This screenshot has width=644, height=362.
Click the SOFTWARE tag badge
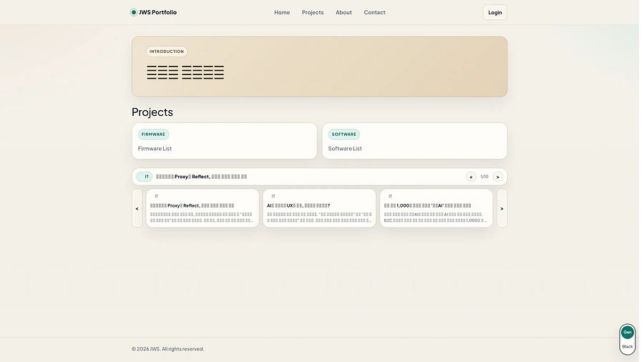[x=343, y=134]
